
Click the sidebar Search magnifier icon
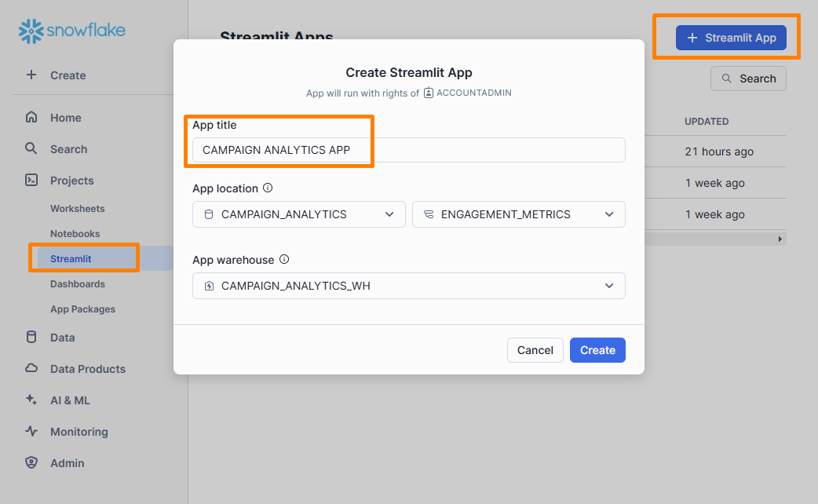click(31, 148)
